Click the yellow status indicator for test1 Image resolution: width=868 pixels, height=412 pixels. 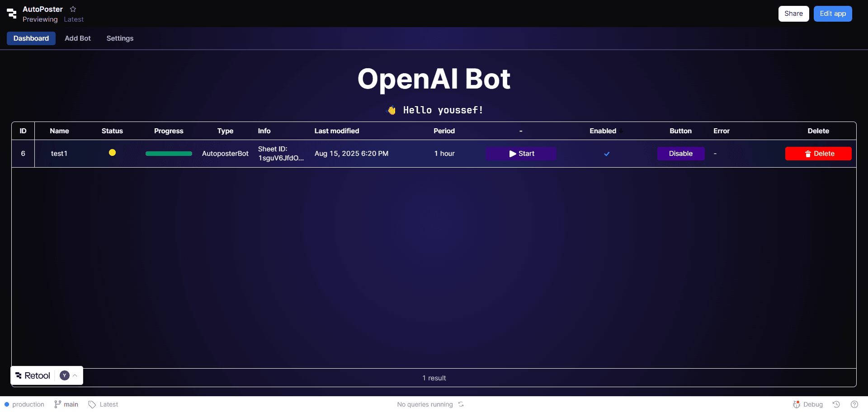pyautogui.click(x=112, y=153)
